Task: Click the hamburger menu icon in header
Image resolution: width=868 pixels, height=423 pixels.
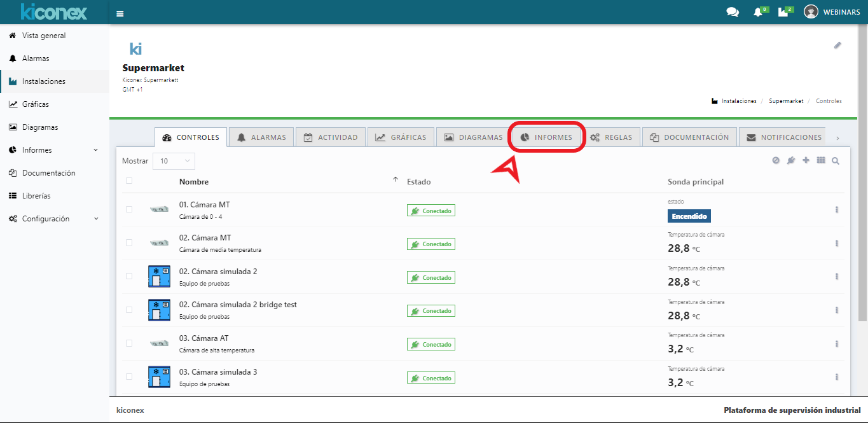Action: coord(120,13)
